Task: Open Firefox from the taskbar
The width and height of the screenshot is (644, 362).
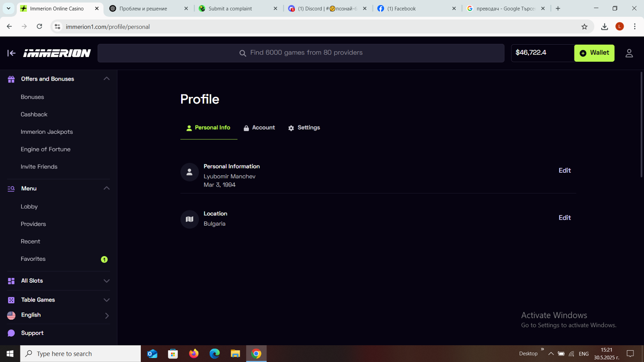Action: (194, 353)
